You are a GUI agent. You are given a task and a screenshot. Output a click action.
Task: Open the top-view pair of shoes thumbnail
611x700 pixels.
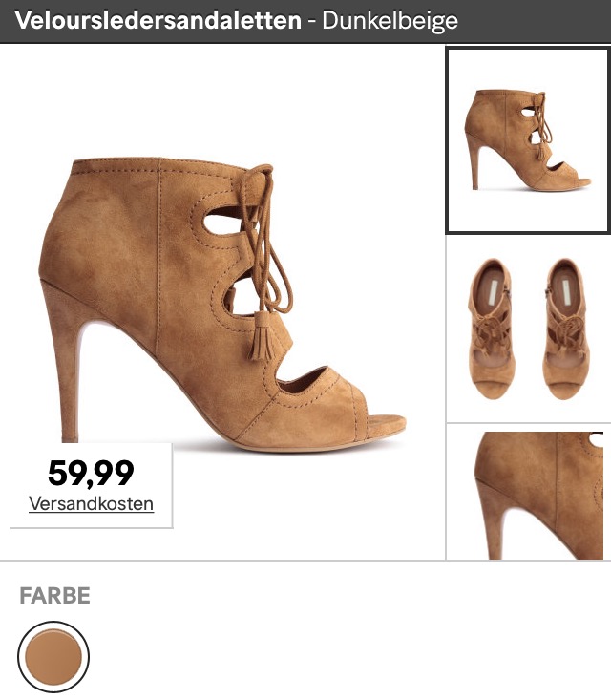[x=529, y=329]
